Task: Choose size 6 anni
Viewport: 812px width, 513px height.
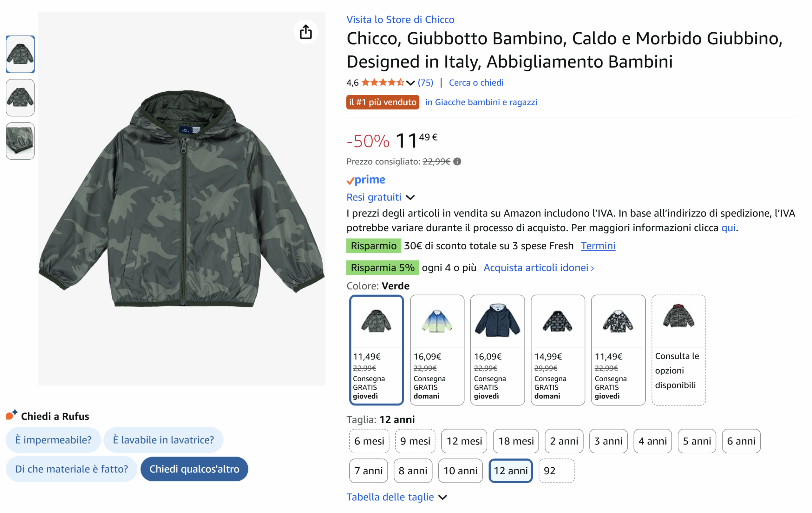Action: point(741,441)
